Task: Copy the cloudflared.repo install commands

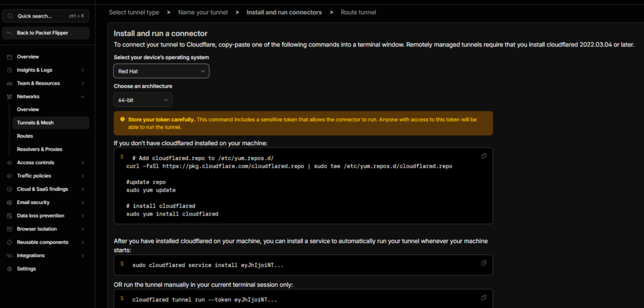Action: click(x=484, y=156)
